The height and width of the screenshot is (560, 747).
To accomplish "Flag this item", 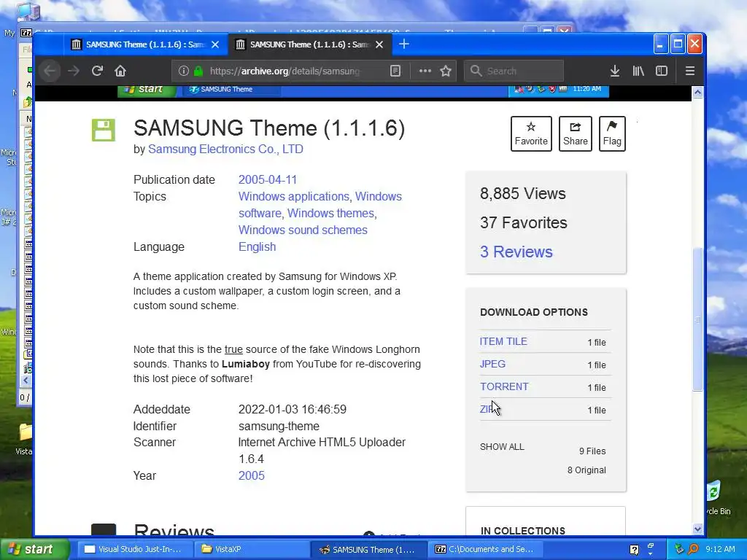I will pyautogui.click(x=612, y=134).
